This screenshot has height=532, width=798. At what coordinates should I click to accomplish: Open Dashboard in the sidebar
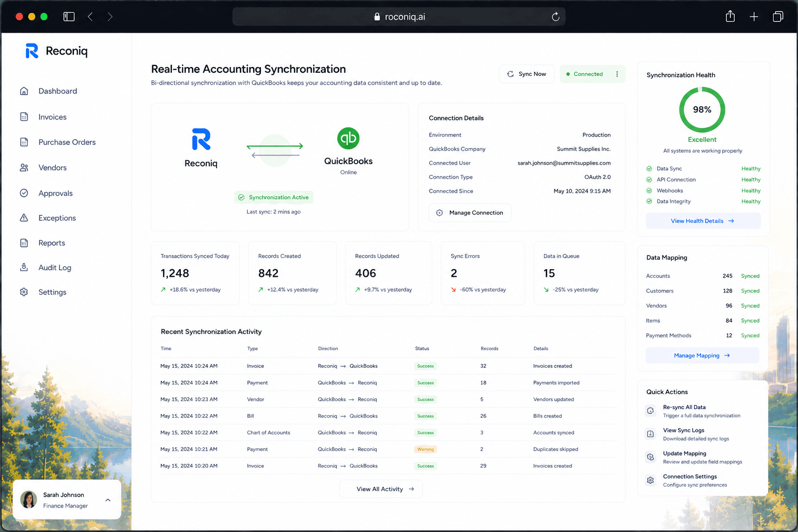[58, 91]
